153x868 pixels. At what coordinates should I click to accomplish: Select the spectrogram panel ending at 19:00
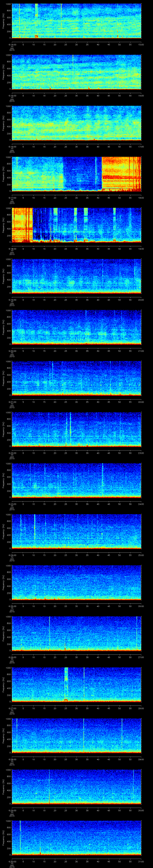(x=76, y=225)
